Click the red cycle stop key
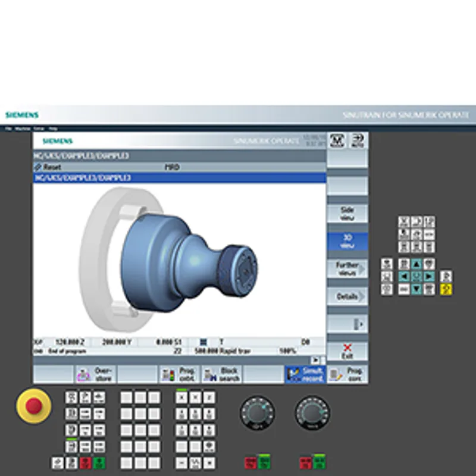Screen dimensions: 476x476 point(85,463)
